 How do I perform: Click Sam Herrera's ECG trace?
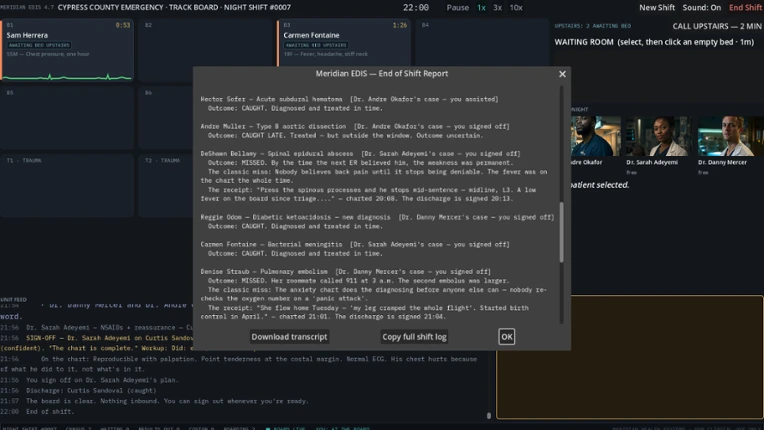coord(68,76)
